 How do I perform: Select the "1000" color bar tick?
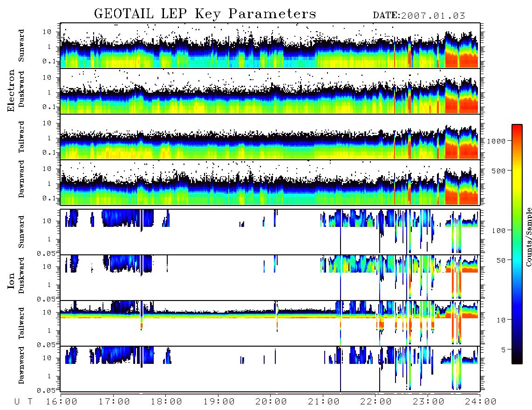click(x=497, y=141)
